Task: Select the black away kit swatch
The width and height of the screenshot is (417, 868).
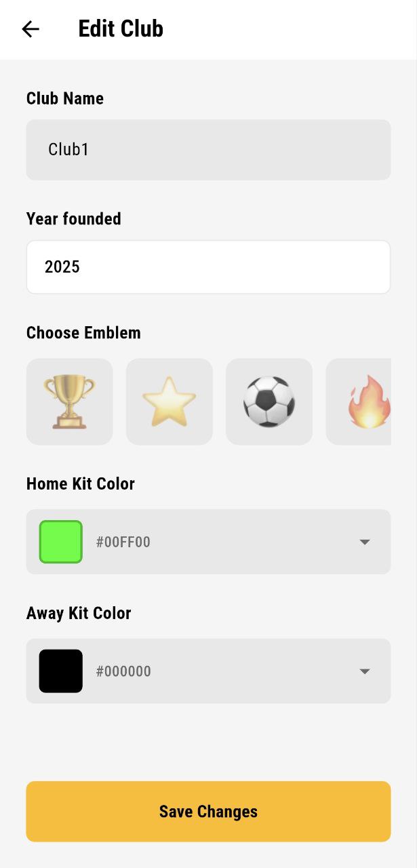Action: click(x=60, y=671)
